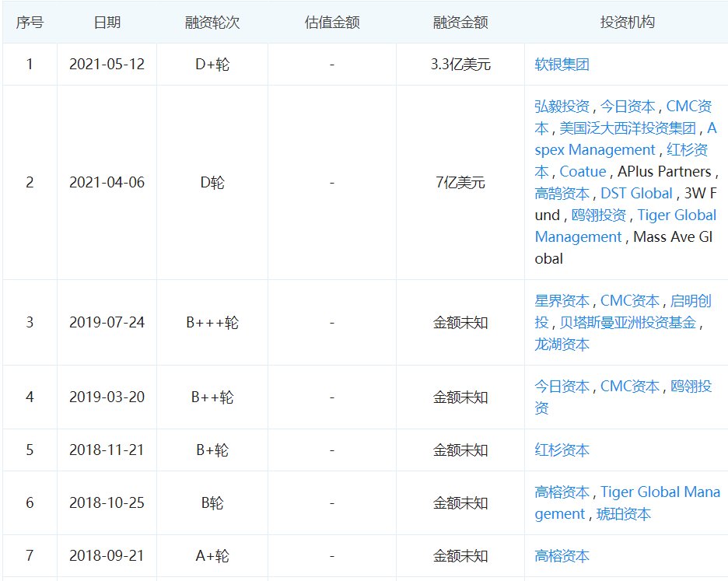
Task: Click the 7亿美元 amount cell
Action: coord(460,183)
